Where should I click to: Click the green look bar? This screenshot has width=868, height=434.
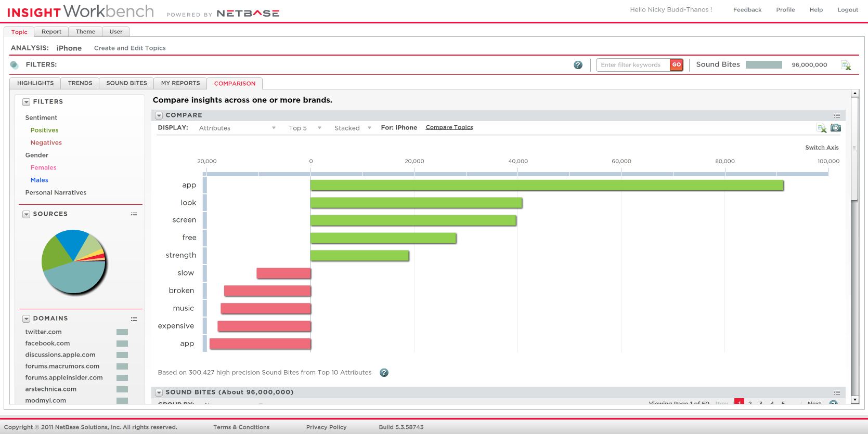coord(416,203)
